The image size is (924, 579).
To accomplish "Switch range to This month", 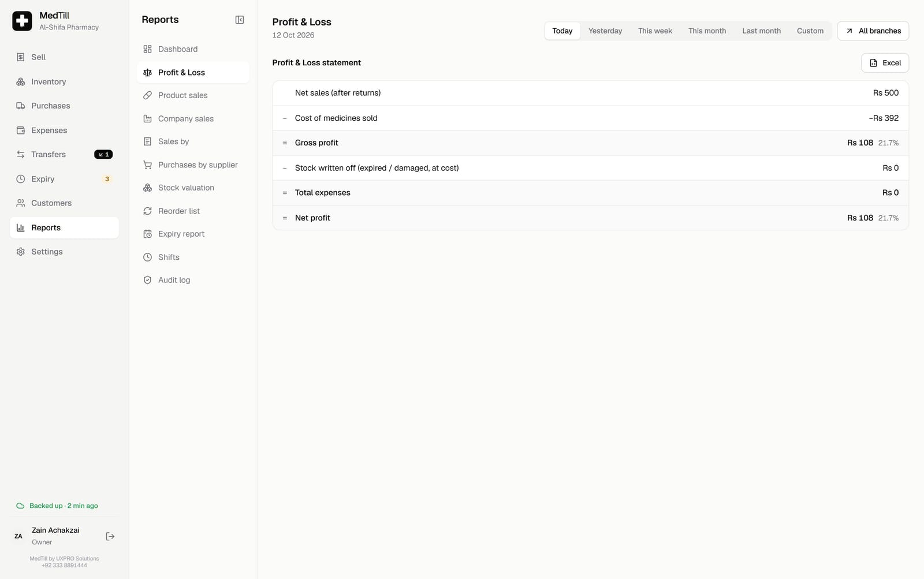I will click(x=707, y=31).
